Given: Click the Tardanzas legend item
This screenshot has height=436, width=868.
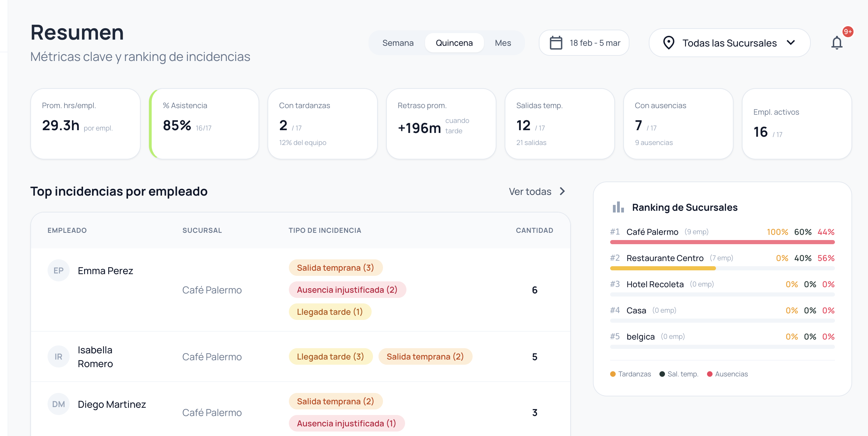Looking at the screenshot, I should pos(630,374).
